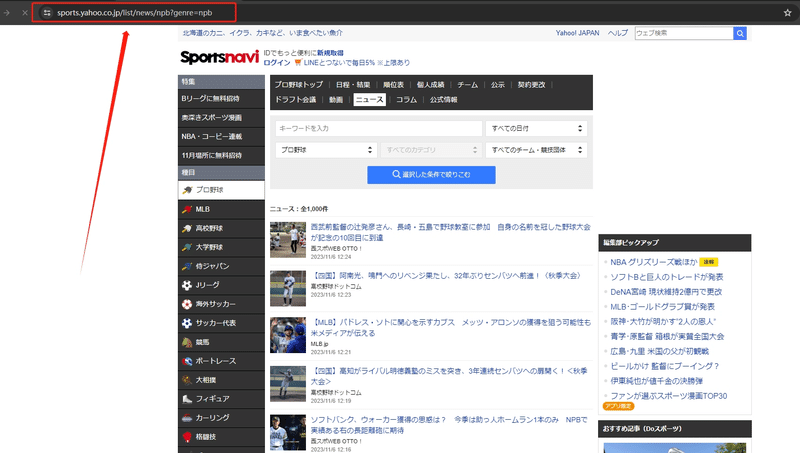This screenshot has width=800, height=453.
Task: Click the キーワードを入力 keyword field
Action: click(x=379, y=129)
